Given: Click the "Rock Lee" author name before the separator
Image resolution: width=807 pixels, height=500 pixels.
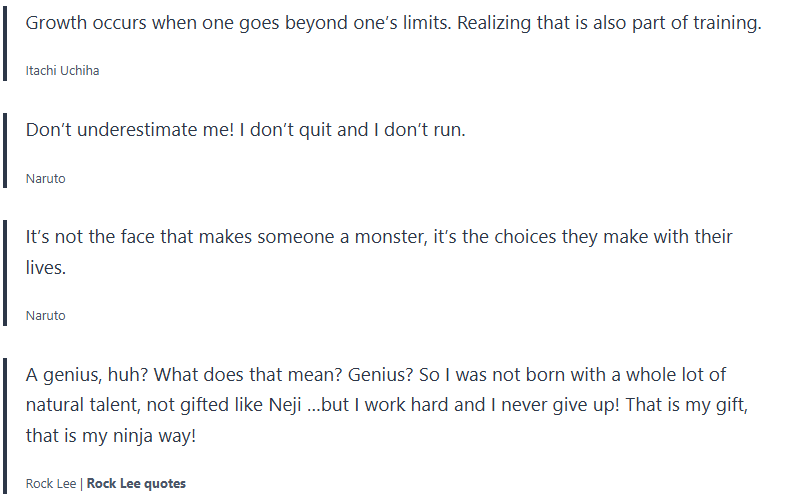Looking at the screenshot, I should click(51, 484).
